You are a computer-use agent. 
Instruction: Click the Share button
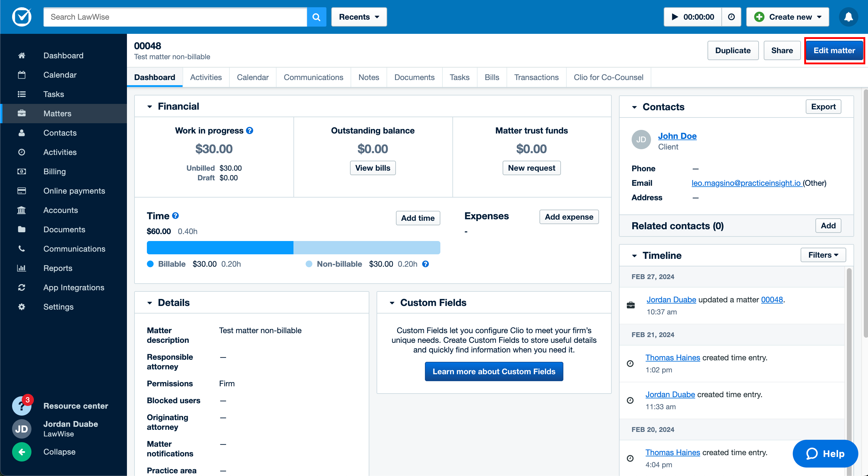782,50
